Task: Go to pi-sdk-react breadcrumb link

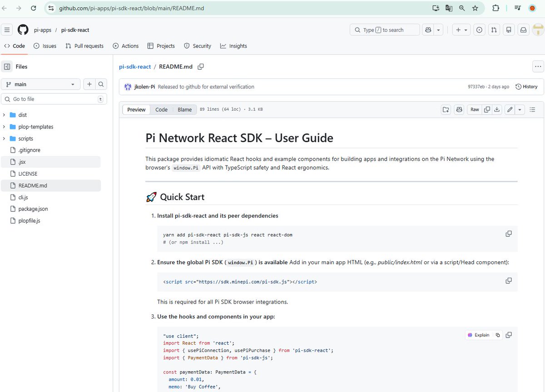Action: [x=135, y=67]
